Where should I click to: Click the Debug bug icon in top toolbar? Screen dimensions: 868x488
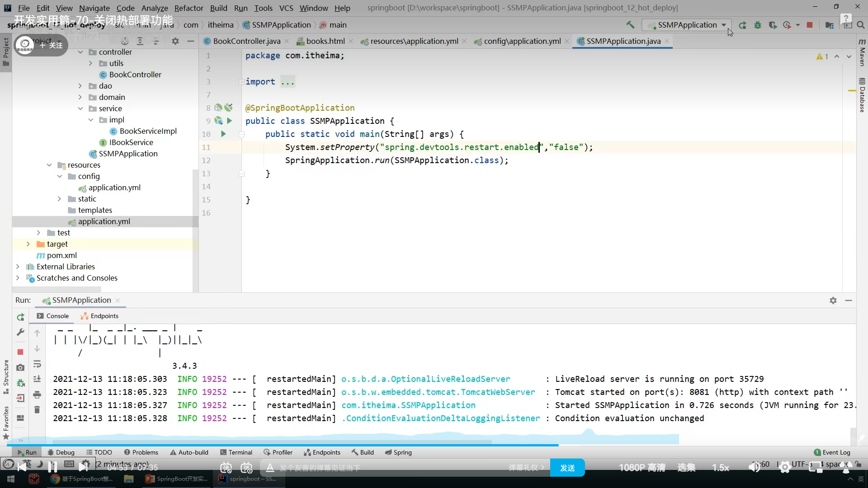click(758, 25)
